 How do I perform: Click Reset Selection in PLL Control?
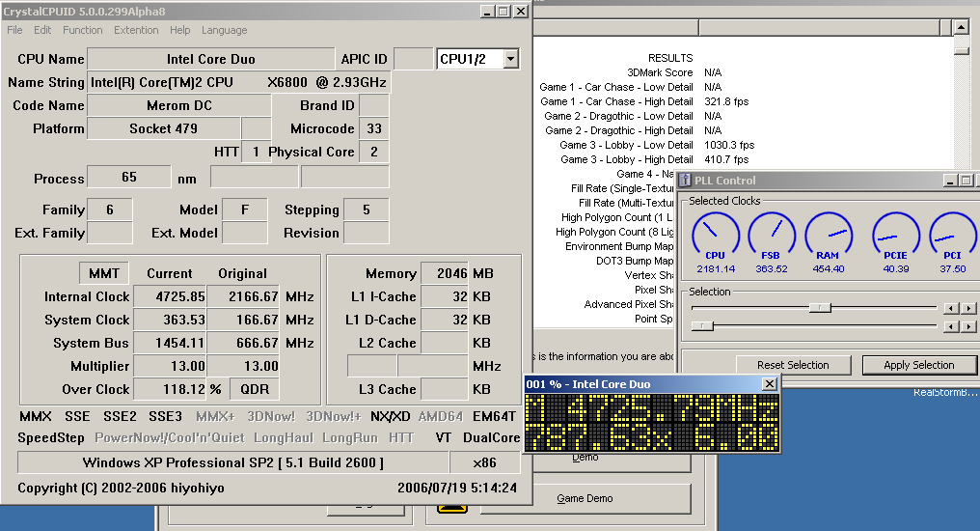pos(793,365)
